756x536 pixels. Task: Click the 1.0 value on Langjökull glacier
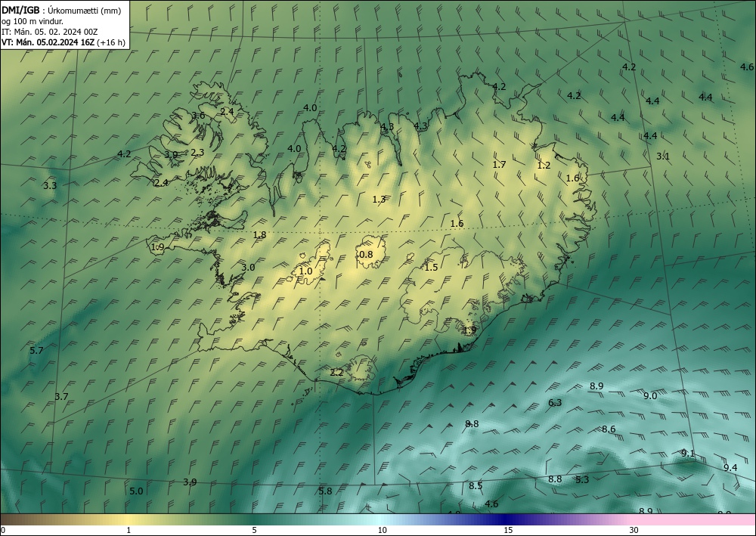[x=305, y=271]
